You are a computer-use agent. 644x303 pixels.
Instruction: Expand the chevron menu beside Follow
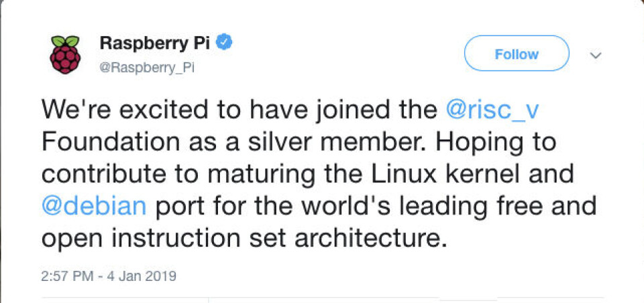(596, 55)
